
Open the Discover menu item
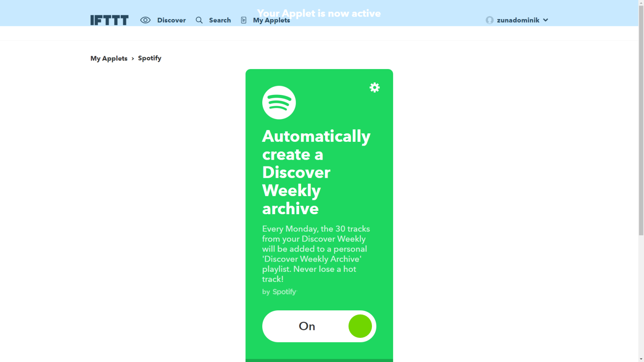click(x=171, y=20)
